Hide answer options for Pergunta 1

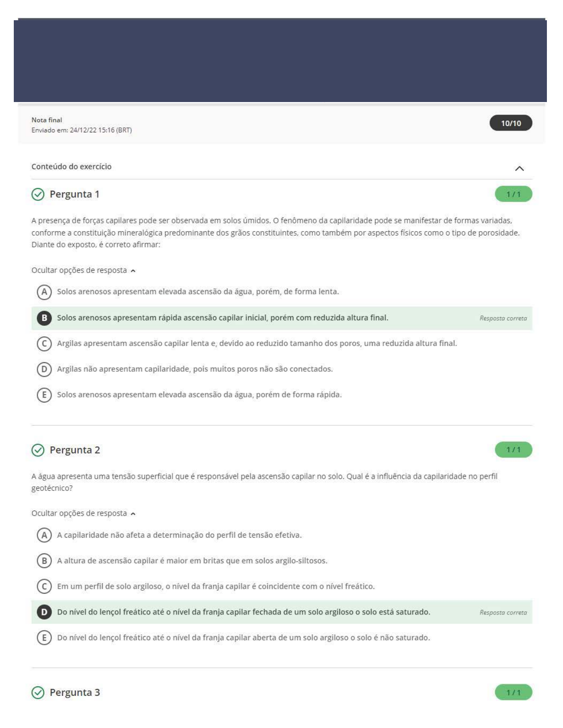83,270
